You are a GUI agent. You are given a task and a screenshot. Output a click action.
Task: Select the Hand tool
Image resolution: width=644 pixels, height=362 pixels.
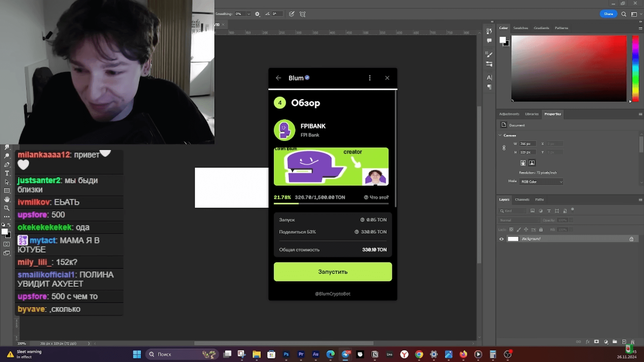pyautogui.click(x=7, y=199)
